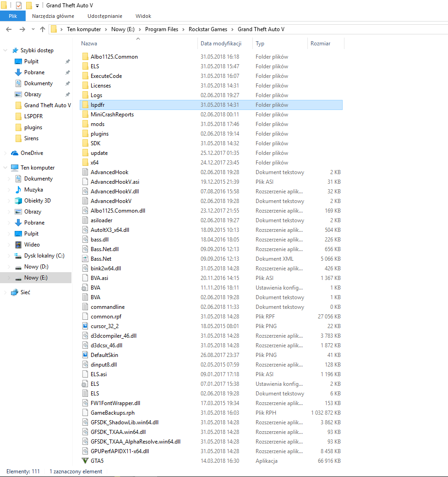Click the Wideo film icon
The image size is (448, 477).
tap(18, 245)
